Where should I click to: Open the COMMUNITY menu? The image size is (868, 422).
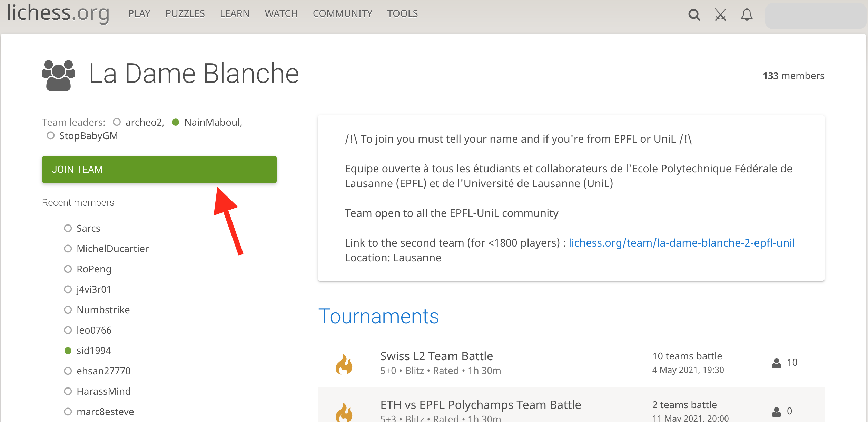[x=343, y=13]
